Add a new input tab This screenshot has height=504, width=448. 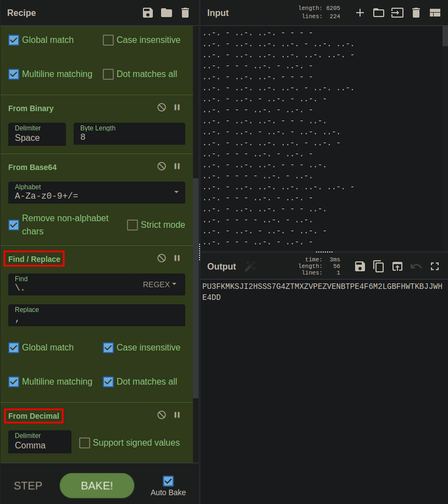360,13
